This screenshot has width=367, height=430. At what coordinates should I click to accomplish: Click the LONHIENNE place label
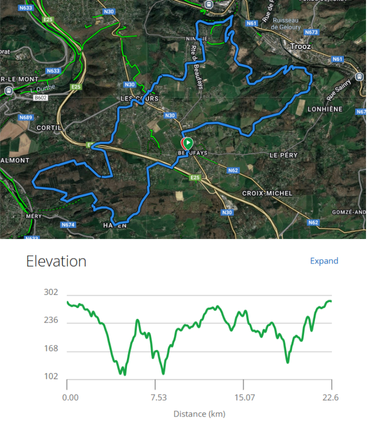tap(325, 109)
